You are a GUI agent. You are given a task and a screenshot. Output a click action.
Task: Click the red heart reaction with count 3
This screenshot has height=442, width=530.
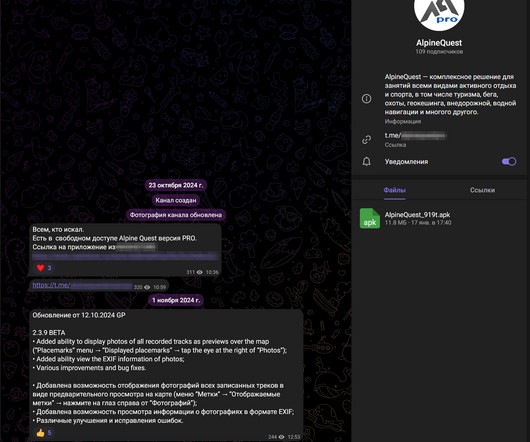[x=44, y=268]
